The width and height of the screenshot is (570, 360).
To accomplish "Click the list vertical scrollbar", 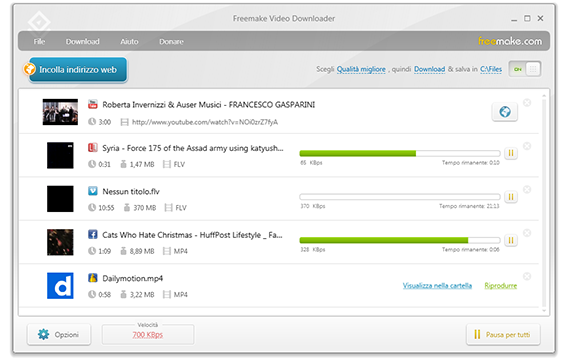I will point(544,202).
